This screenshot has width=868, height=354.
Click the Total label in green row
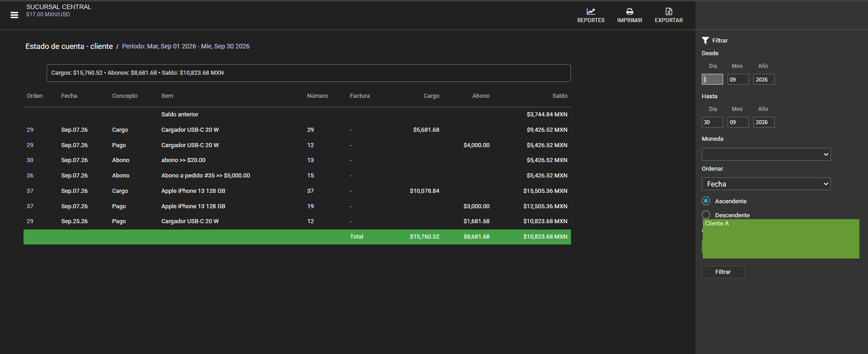(x=357, y=237)
